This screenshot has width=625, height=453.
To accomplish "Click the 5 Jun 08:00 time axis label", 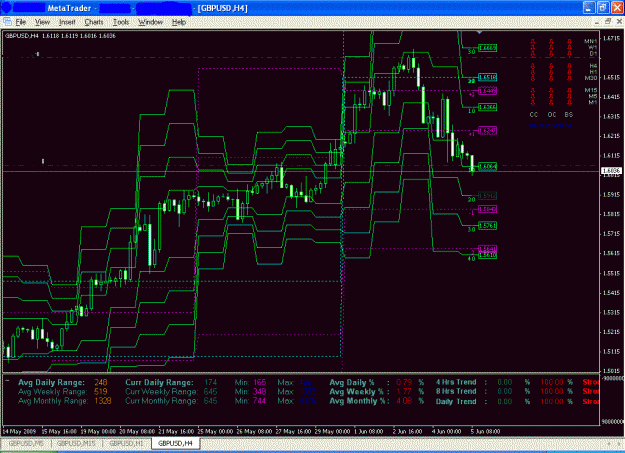I will (485, 431).
